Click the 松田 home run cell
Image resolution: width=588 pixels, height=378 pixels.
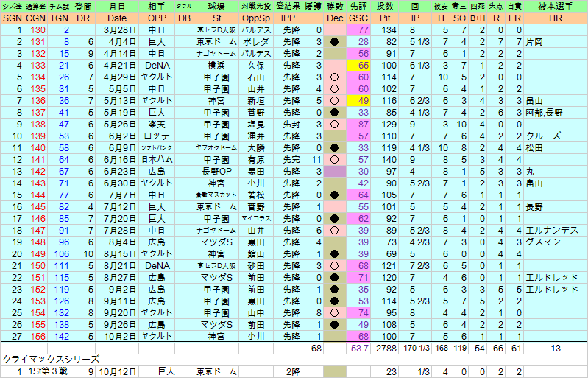pos(556,148)
